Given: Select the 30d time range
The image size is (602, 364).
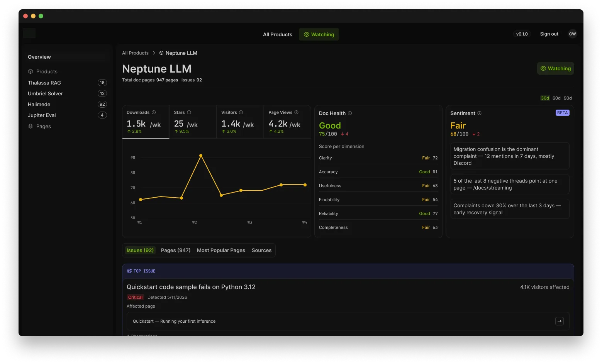Looking at the screenshot, I should (545, 98).
